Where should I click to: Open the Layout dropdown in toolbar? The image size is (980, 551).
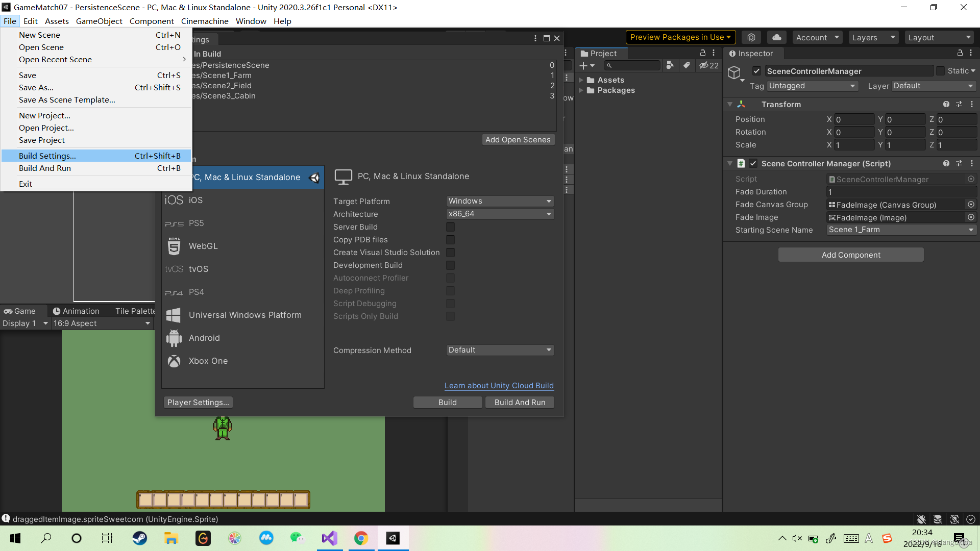click(940, 37)
